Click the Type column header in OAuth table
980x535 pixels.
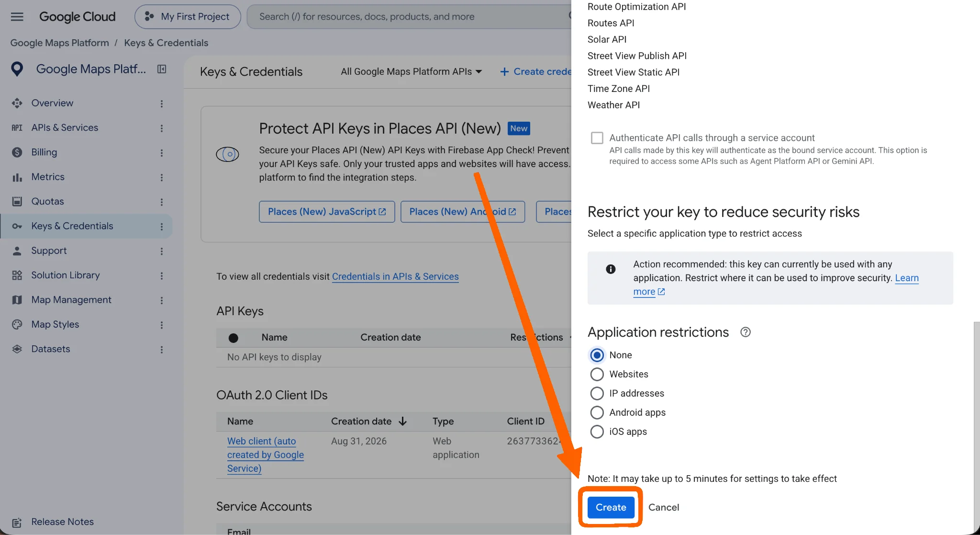click(x=443, y=421)
